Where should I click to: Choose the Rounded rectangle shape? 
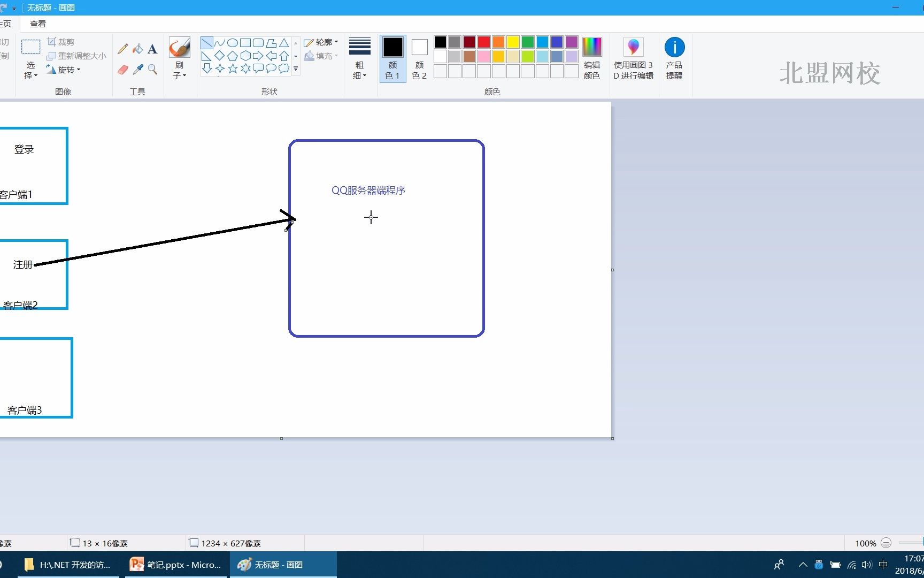[258, 43]
